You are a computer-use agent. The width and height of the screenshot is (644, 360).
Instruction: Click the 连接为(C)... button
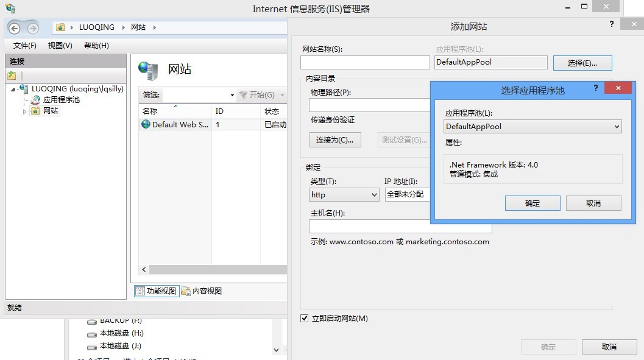pyautogui.click(x=335, y=140)
